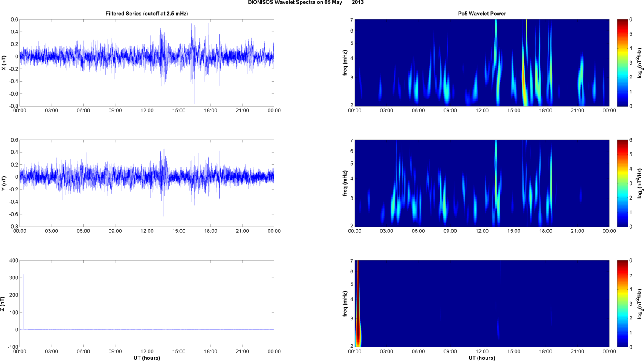Click the 0.6 tick on the Y (nT) axis
Viewport: 644px width, 361px height.
click(14, 140)
